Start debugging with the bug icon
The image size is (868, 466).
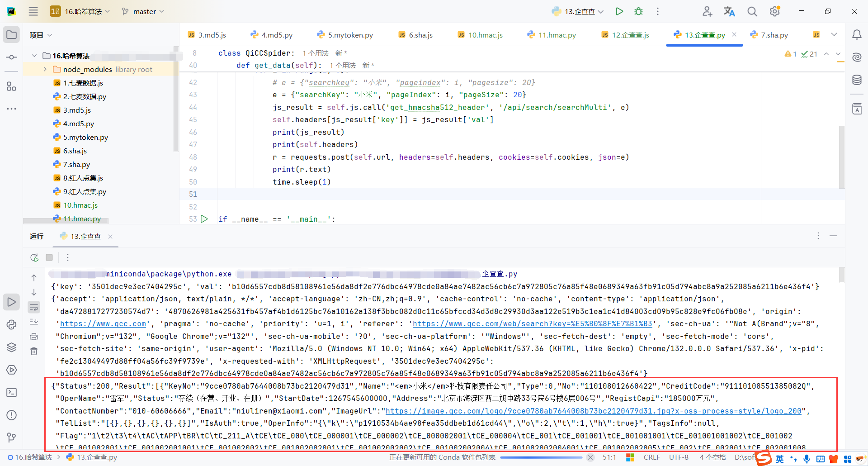pyautogui.click(x=638, y=11)
